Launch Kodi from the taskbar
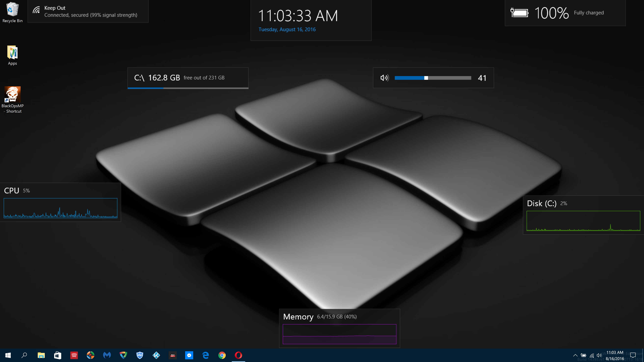 [x=156, y=355]
